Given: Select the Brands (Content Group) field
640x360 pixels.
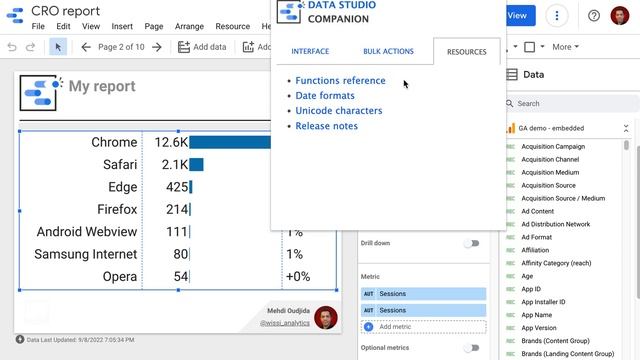Looking at the screenshot, I should pos(555,341).
